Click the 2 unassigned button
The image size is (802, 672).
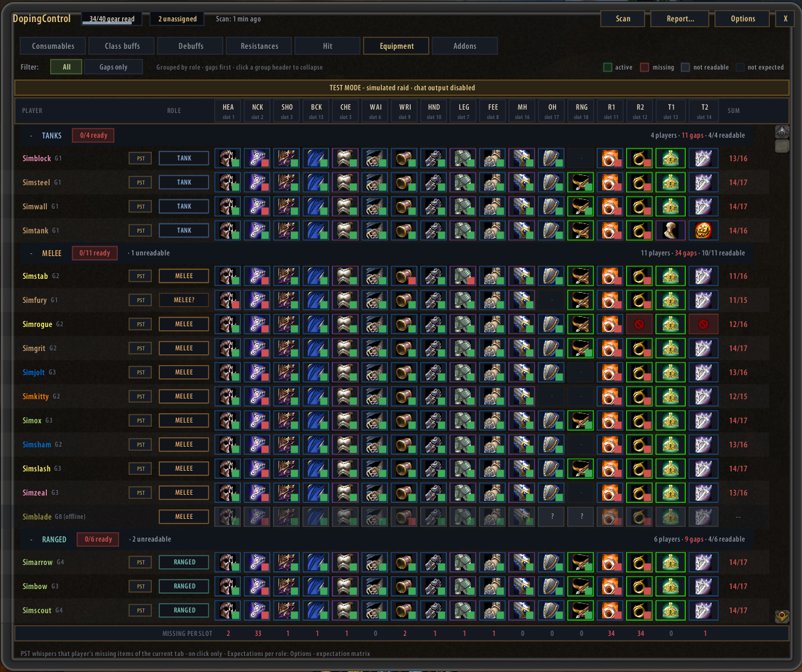(177, 19)
